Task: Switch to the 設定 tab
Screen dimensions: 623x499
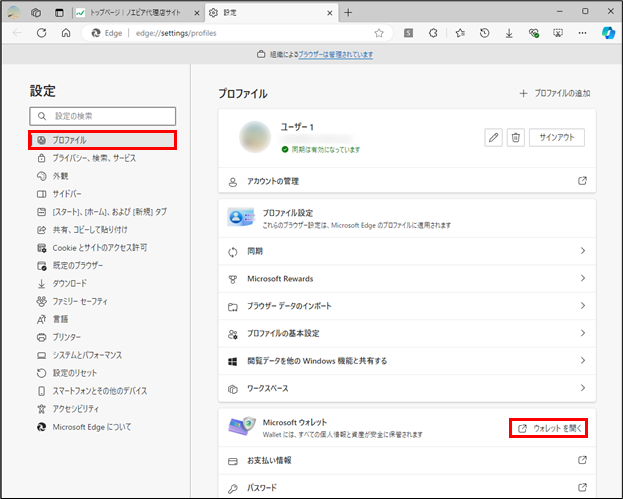Action: click(271, 13)
